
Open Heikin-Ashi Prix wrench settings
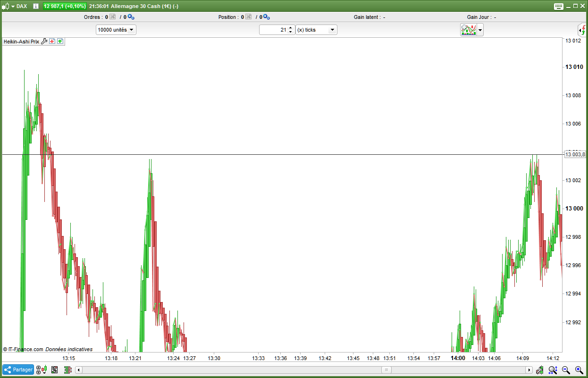tap(44, 42)
